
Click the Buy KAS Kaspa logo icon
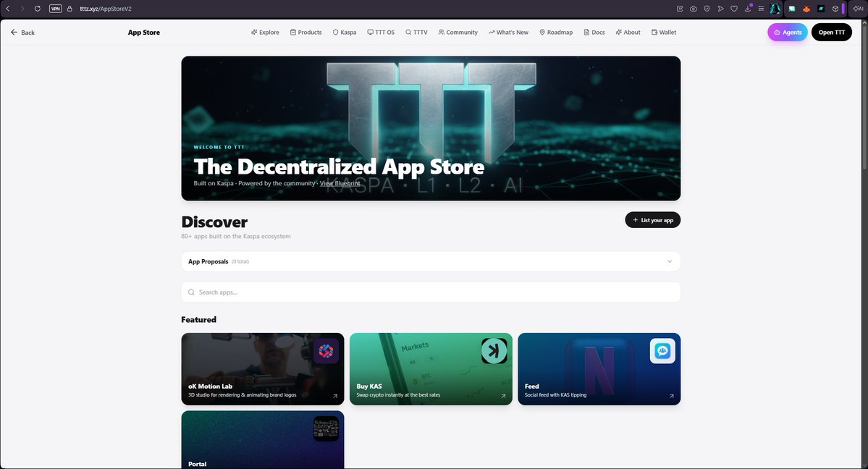click(494, 351)
